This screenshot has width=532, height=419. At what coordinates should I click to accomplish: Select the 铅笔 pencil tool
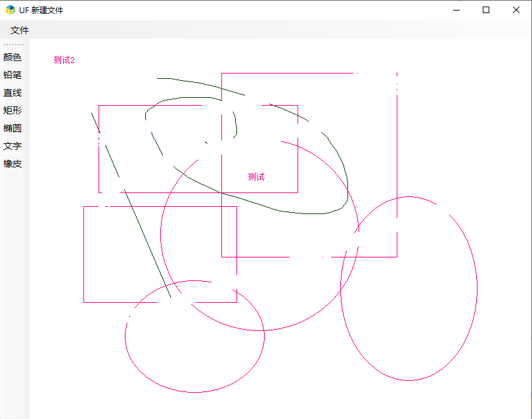click(12, 75)
